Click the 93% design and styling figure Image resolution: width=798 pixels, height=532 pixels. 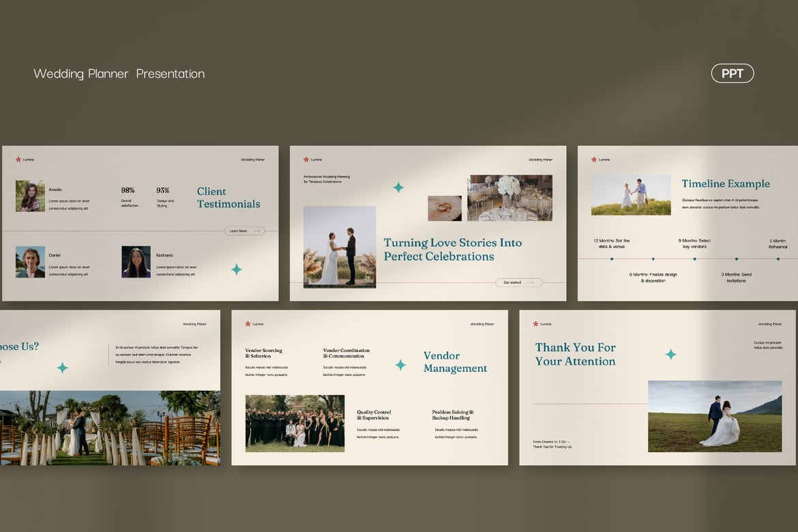(163, 190)
